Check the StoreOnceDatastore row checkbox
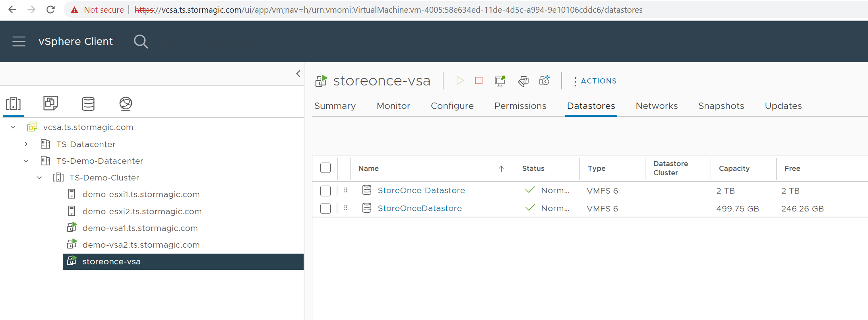This screenshot has height=320, width=868. pos(325,209)
